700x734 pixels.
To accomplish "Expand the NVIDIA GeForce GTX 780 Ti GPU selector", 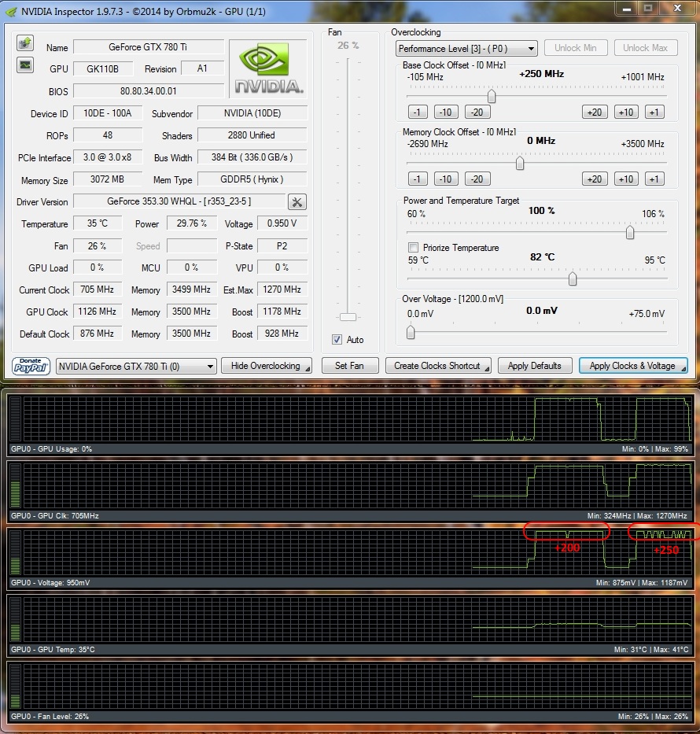I will pos(136,366).
